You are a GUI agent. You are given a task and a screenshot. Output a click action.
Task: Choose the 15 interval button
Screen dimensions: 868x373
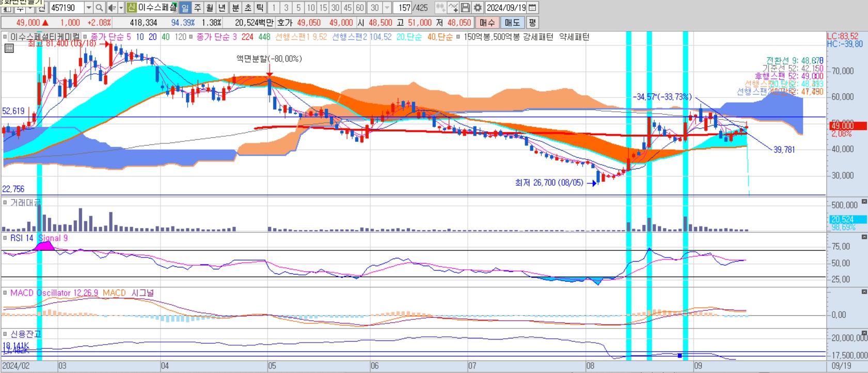tap(323, 8)
